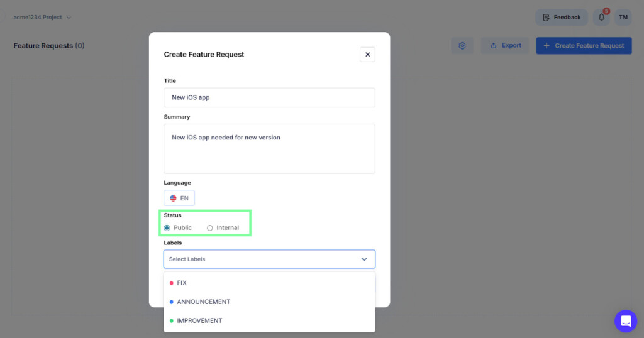Click the Select Labels combo box
This screenshot has height=338, width=644.
click(261, 259)
